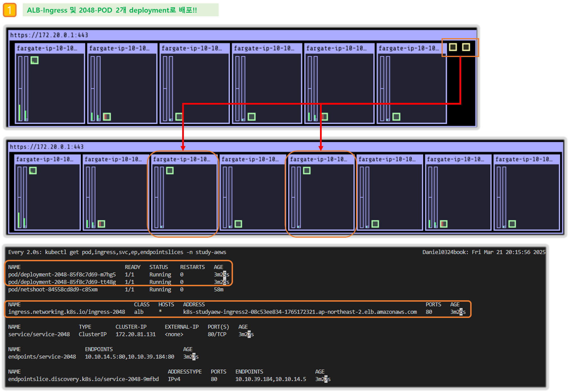This screenshot has height=392, width=569.
Task: Click green pod atop upper view's first node
Action: point(35,60)
